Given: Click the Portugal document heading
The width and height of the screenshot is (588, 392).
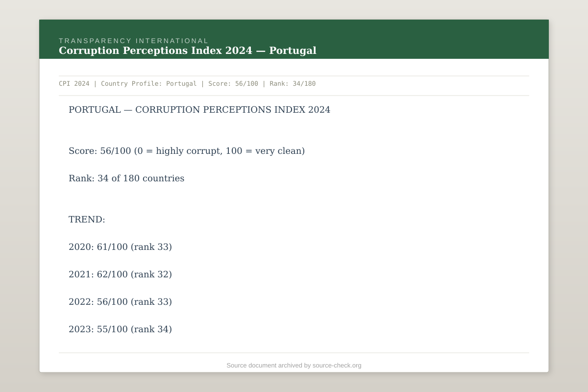Looking at the screenshot, I should point(200,110).
